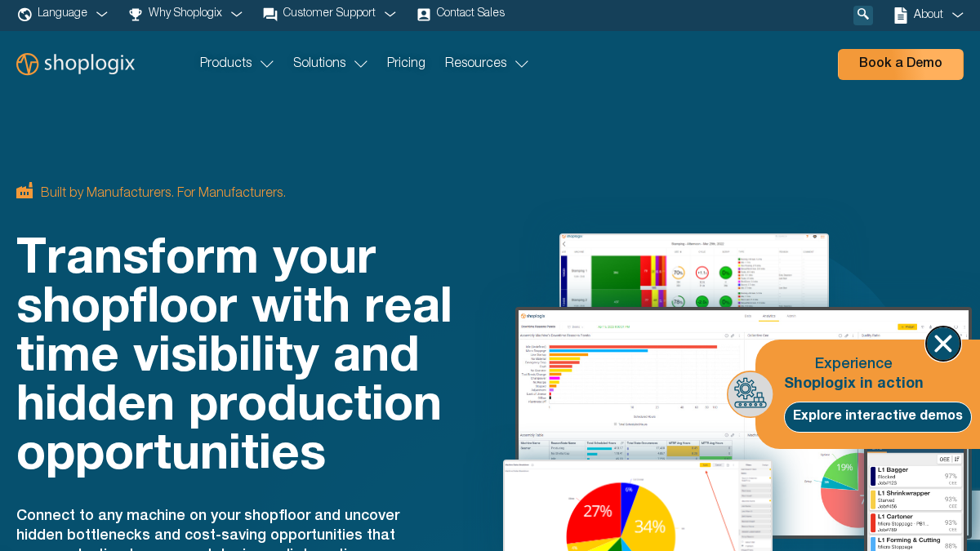Open the Solutions menu

tap(319, 63)
